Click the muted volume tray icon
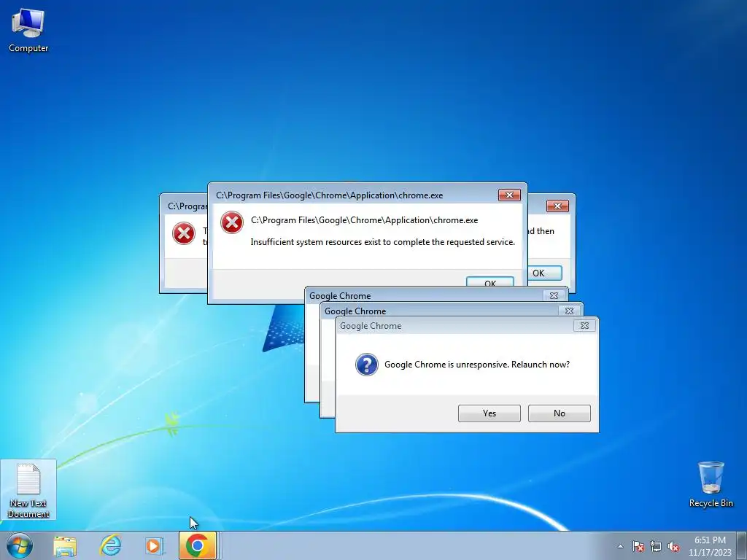This screenshot has height=560, width=747. [673, 546]
